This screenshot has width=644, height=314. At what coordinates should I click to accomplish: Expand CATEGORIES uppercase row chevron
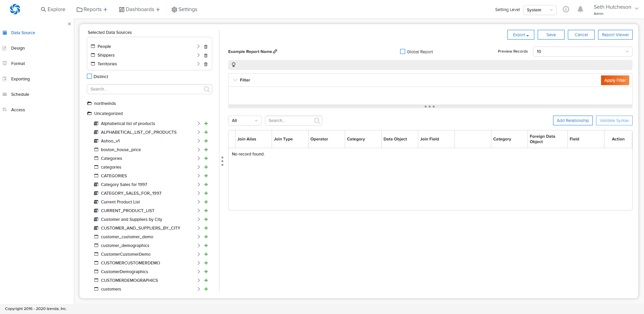point(199,176)
